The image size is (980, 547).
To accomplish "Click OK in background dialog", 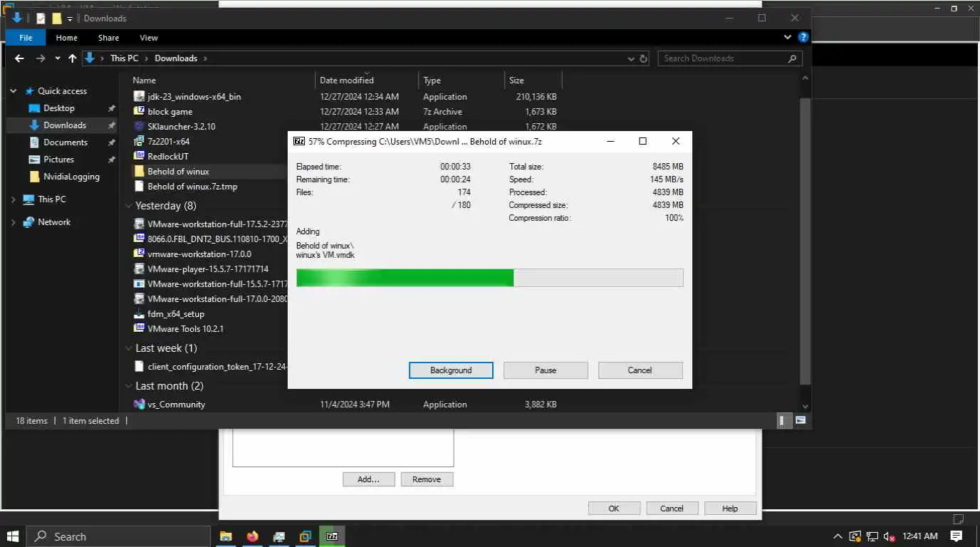I will click(x=614, y=509).
